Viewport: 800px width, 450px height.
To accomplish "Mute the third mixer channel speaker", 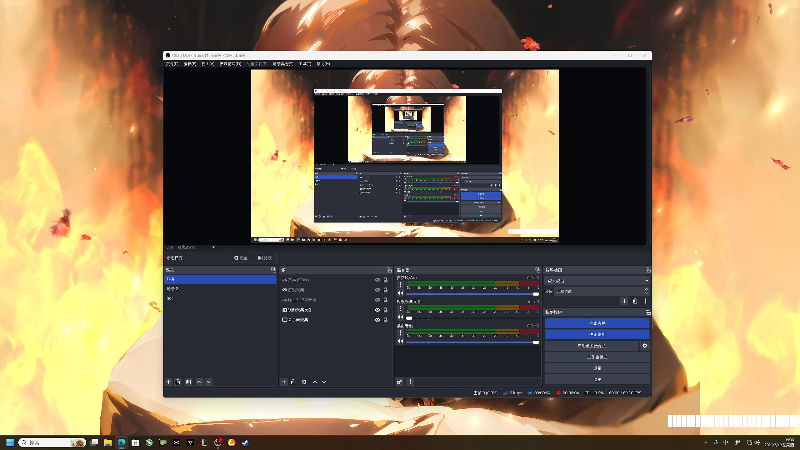I will [401, 341].
